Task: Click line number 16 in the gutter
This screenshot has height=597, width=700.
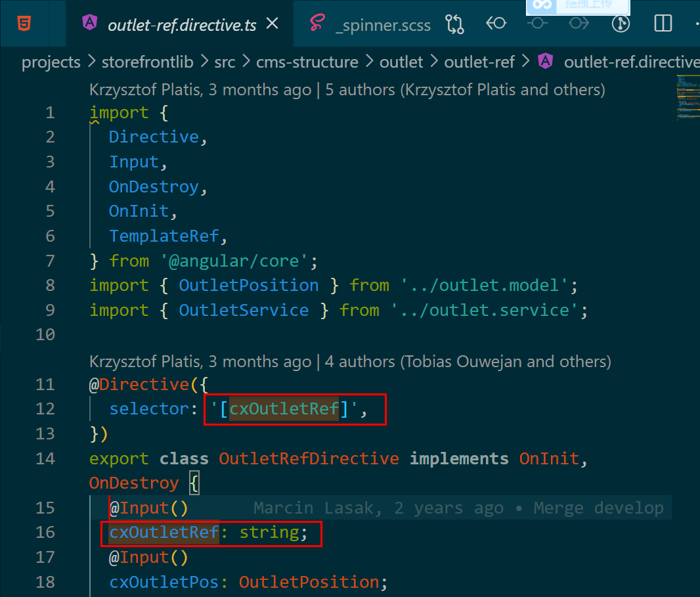Action: pos(45,532)
